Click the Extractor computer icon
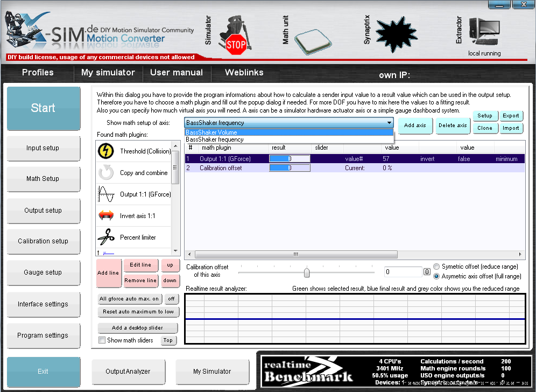The height and width of the screenshot is (392, 536). point(484,32)
